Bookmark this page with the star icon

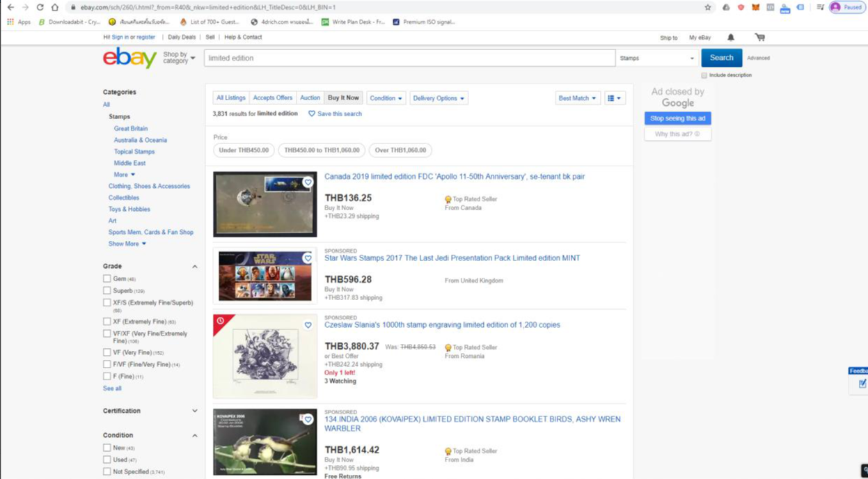[708, 7]
